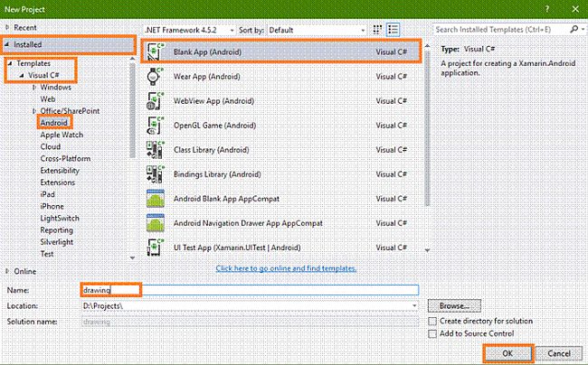Select the Android template category
The width and height of the screenshot is (588, 365).
tap(54, 123)
